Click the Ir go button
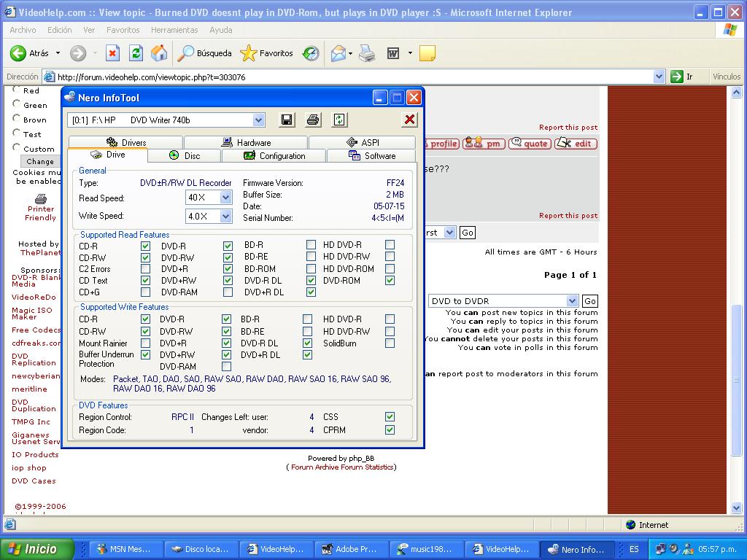 point(682,77)
